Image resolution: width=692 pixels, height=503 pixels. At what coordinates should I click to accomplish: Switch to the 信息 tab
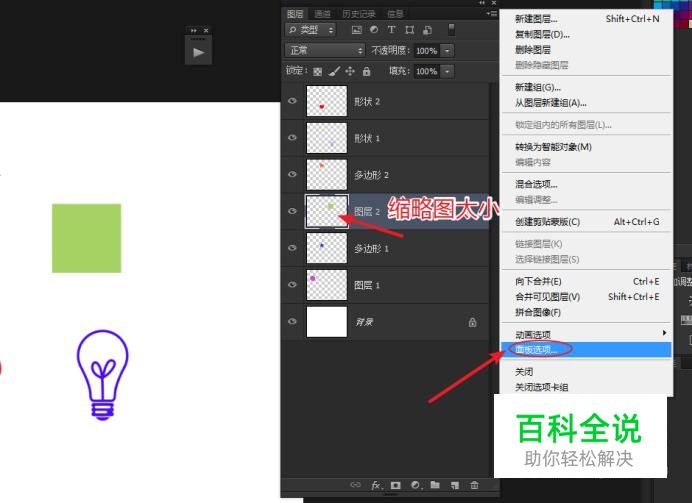coord(395,14)
